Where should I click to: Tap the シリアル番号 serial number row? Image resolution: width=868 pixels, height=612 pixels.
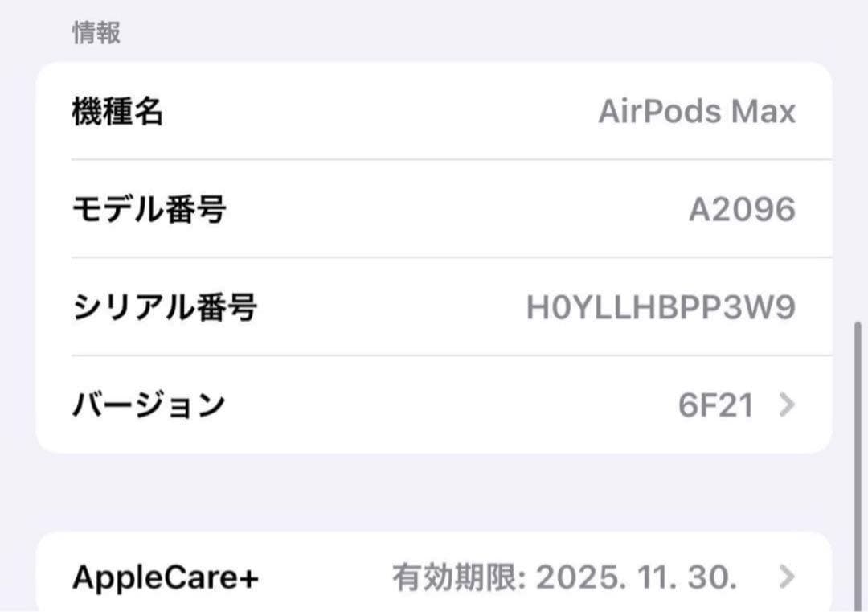[434, 307]
